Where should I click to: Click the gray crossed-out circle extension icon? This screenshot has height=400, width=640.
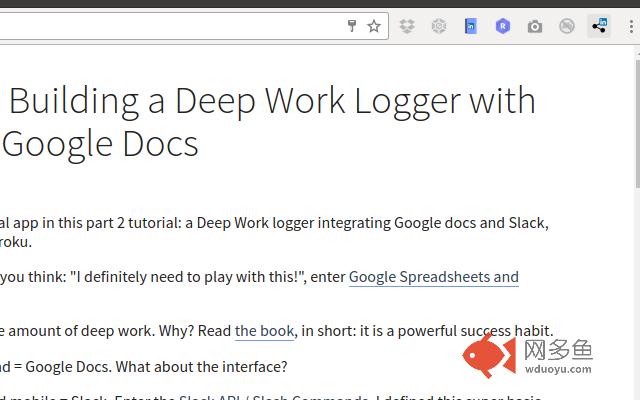[567, 27]
